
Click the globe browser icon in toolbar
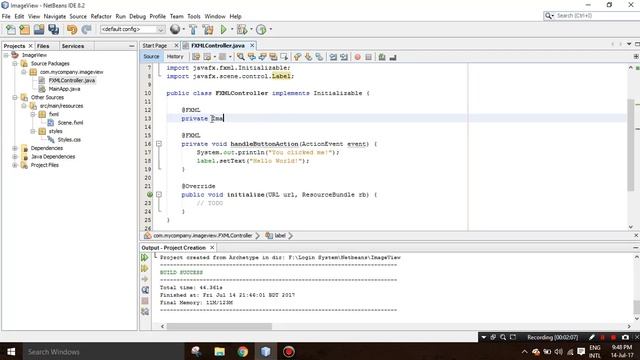pyautogui.click(x=175, y=29)
